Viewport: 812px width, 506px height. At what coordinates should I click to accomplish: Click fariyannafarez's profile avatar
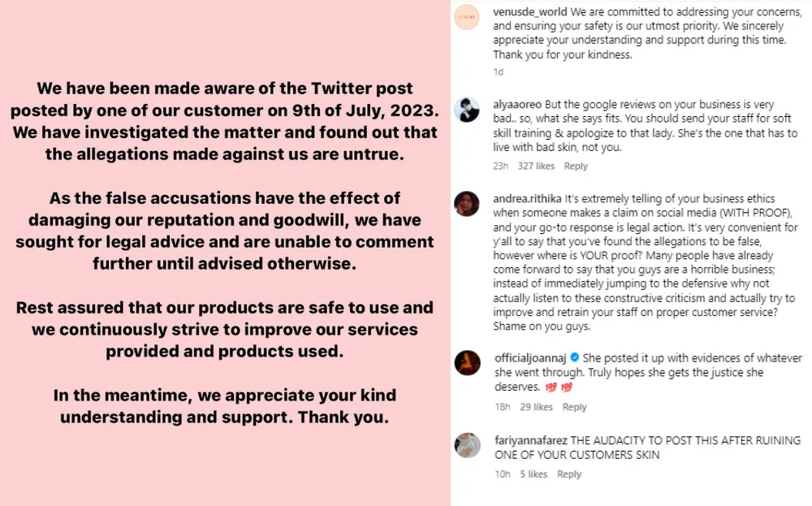pos(468,444)
